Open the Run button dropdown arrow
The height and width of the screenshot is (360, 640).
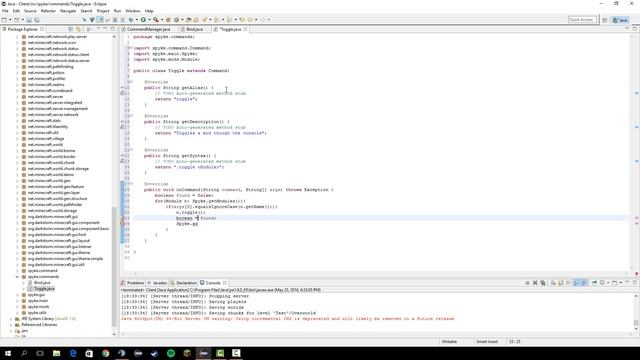(149, 20)
